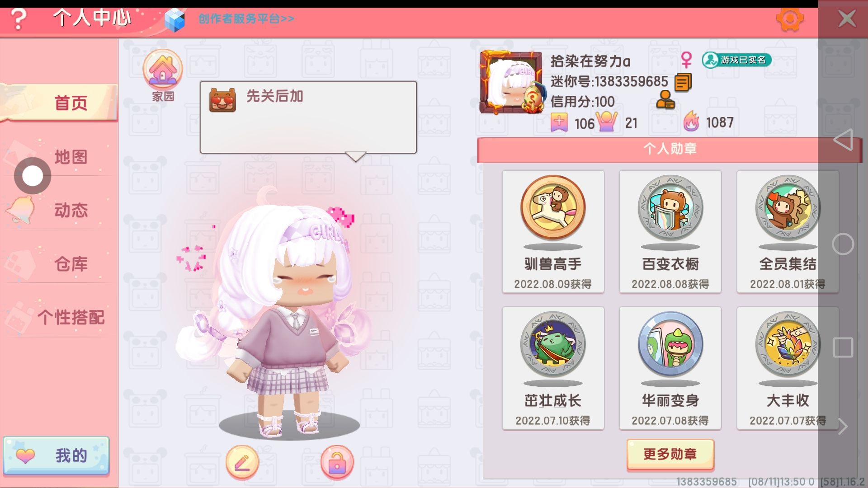Toggle the pink lock icon below avatar
This screenshot has width=868, height=488.
(x=337, y=462)
